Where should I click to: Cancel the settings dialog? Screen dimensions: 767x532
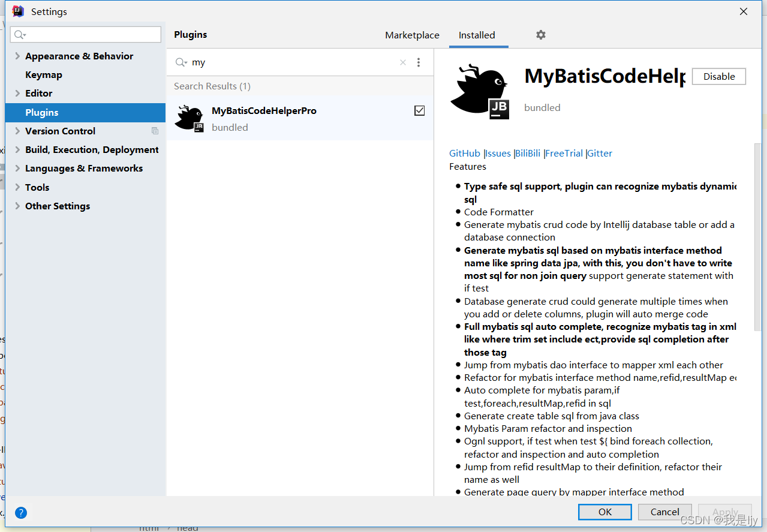point(665,512)
